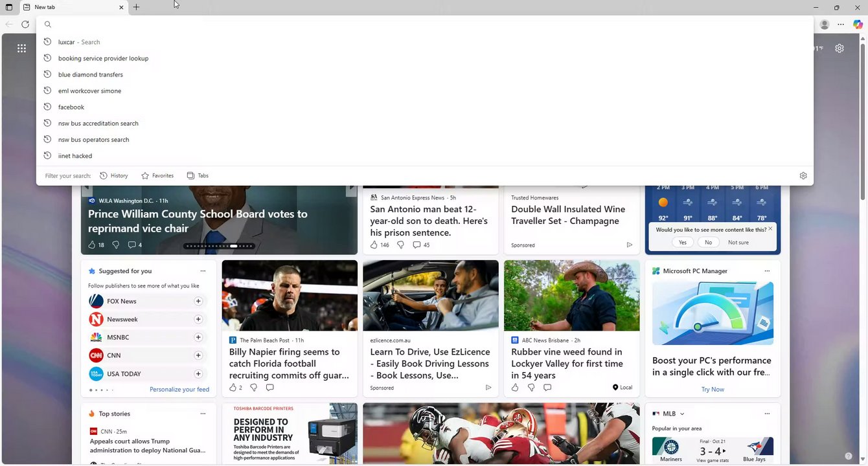Follow USA TODAY with the plus button
868x466 pixels.
(198, 373)
